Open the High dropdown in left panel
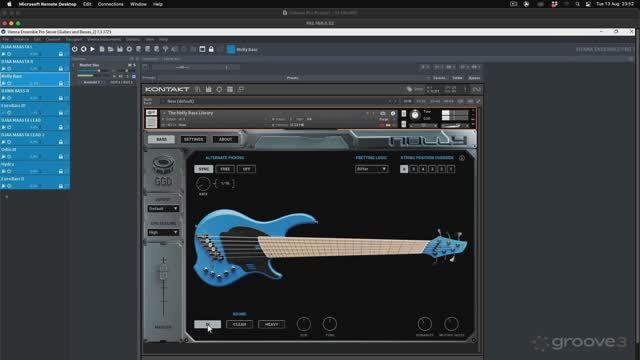640x360 pixels. point(163,232)
